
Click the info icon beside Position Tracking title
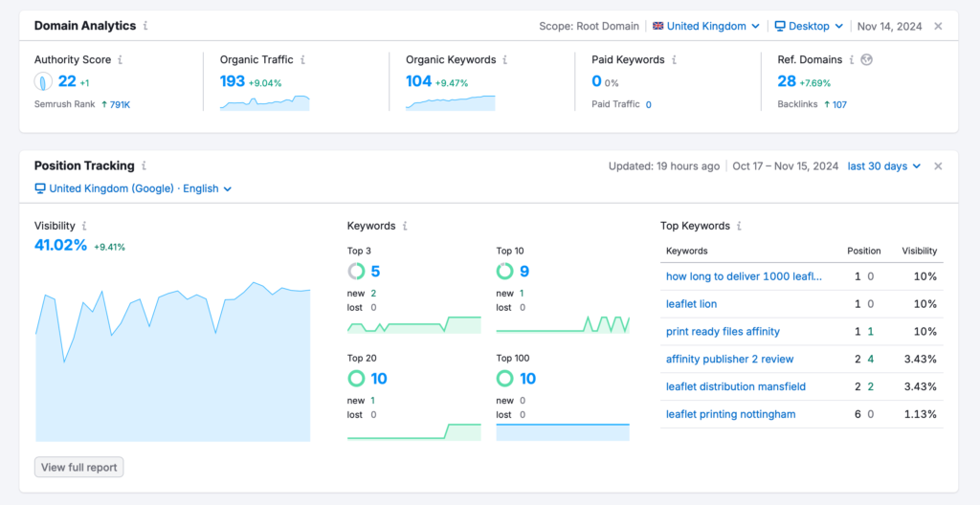coord(144,166)
